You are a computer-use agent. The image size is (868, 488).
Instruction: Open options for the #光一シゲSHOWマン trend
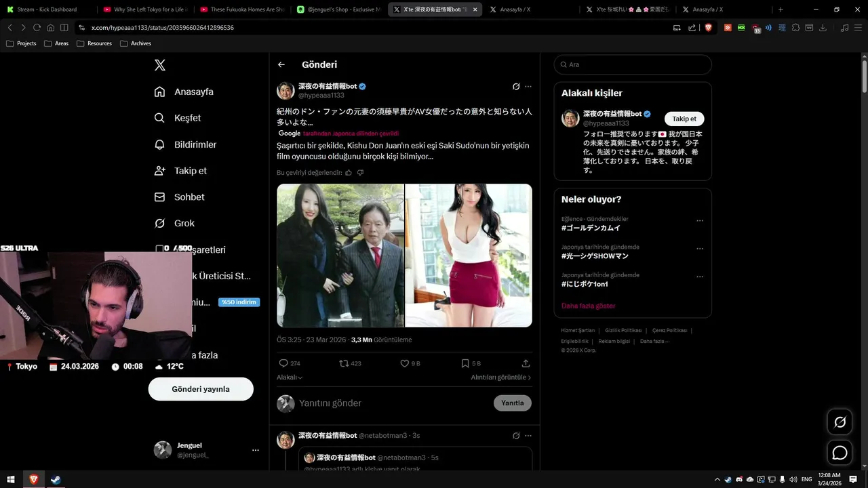point(700,248)
